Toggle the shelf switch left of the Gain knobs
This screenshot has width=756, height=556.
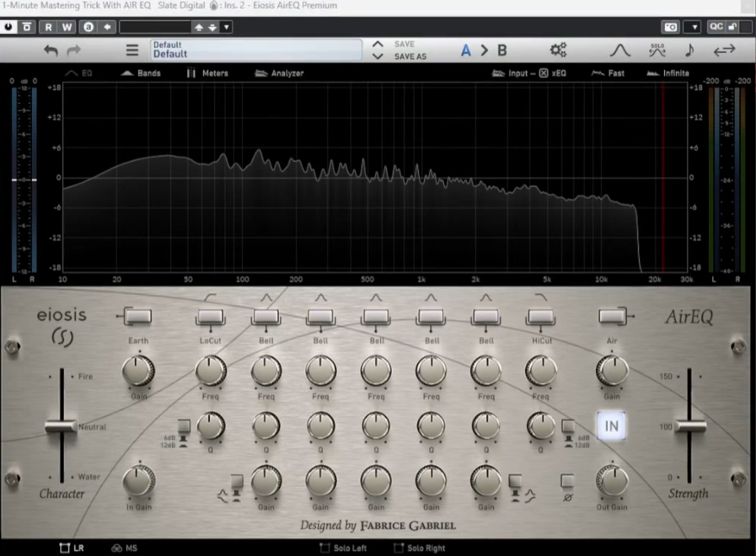(x=237, y=481)
